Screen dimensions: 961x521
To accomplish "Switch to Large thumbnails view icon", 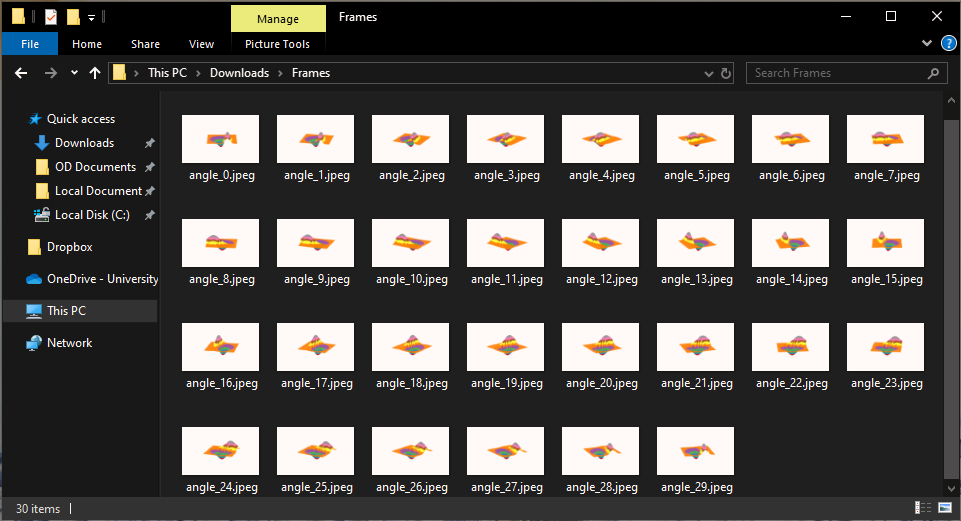I will click(944, 508).
